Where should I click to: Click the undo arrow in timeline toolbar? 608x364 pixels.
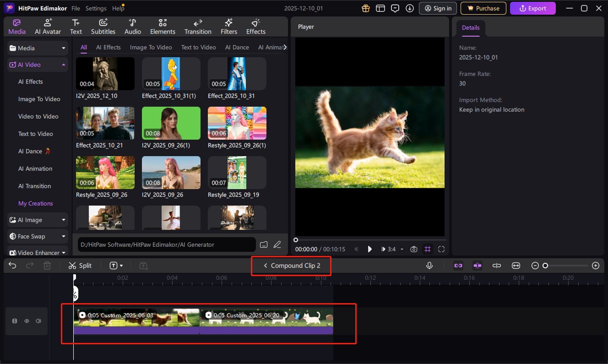tap(12, 266)
